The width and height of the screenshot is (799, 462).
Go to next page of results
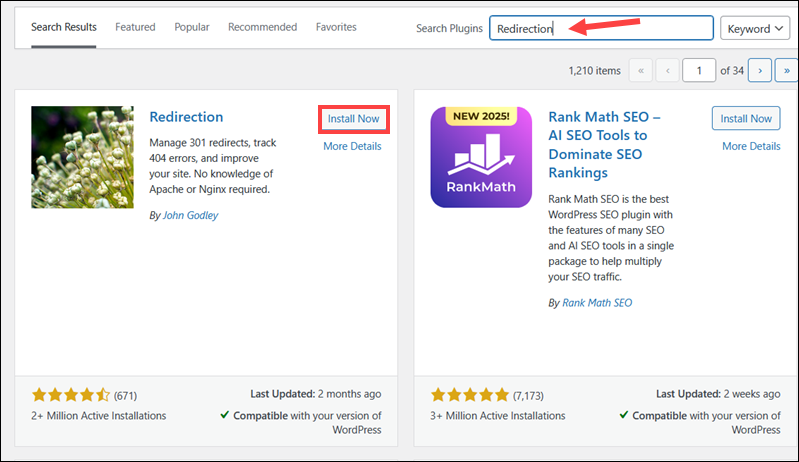(760, 70)
